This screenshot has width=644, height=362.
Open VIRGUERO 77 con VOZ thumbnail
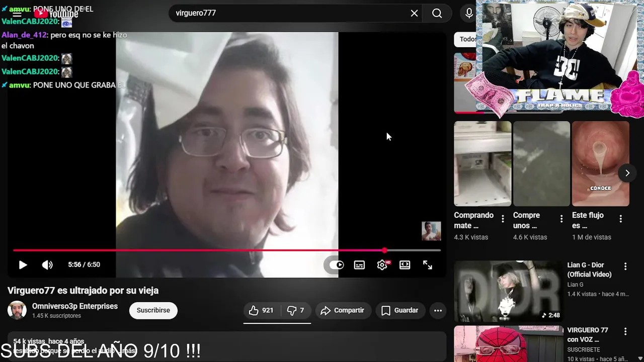509,344
